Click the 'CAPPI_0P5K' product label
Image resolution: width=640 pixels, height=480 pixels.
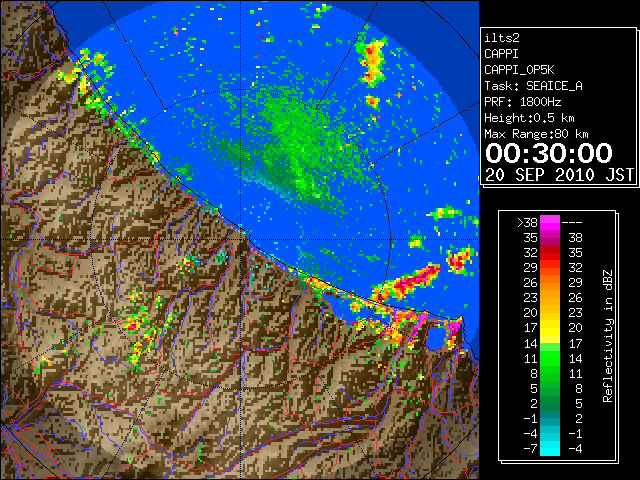pos(519,70)
